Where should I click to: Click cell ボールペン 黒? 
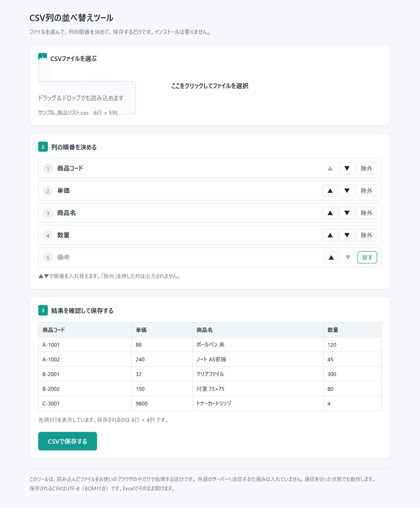(x=258, y=345)
